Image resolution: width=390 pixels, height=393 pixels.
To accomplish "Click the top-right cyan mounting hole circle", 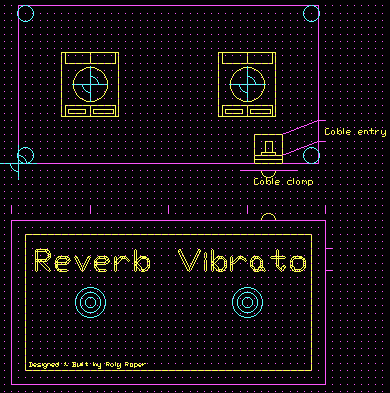I will 311,14.
